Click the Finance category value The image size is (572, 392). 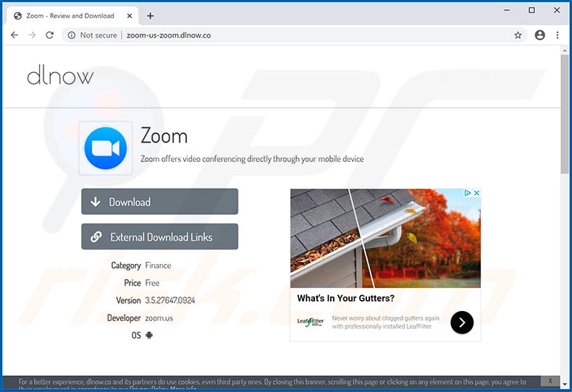[x=158, y=265]
